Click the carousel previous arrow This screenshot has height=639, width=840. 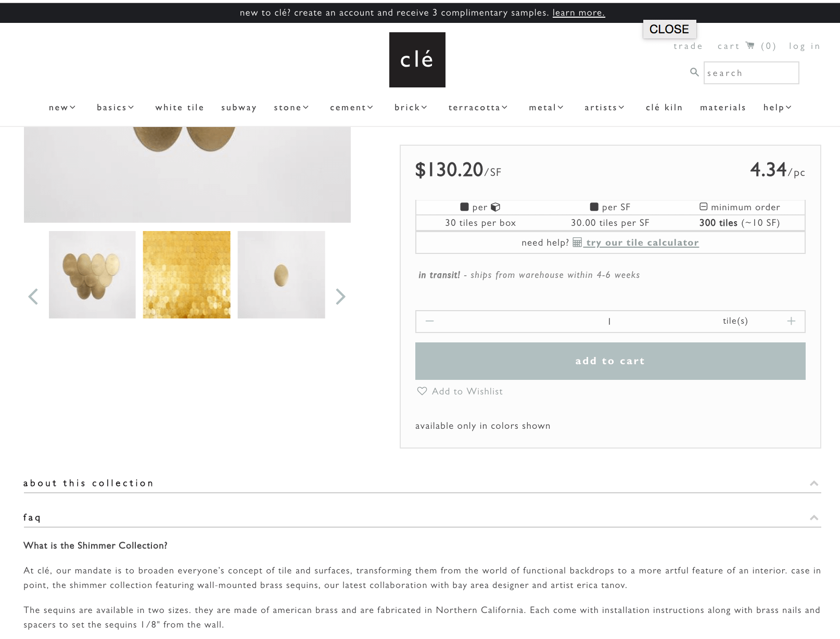[x=33, y=297]
